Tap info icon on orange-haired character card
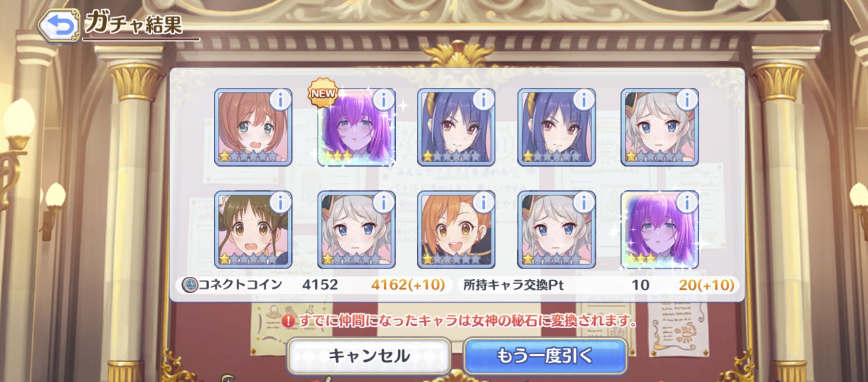This screenshot has height=382, width=868. [x=483, y=202]
